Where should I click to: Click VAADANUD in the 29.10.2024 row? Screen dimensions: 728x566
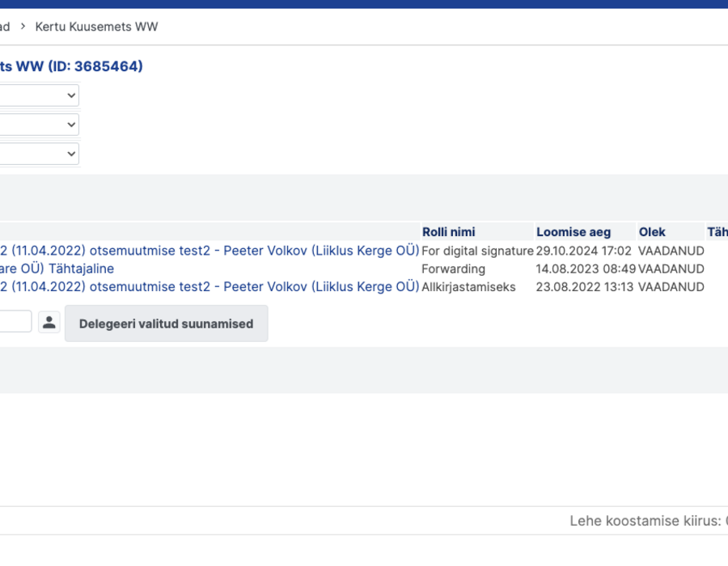click(671, 251)
